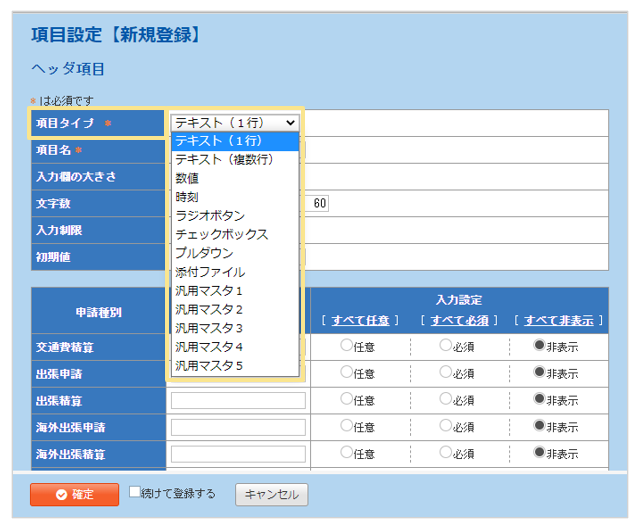Set 出張申請 to 任意
This screenshot has width=637, height=532.
[347, 372]
